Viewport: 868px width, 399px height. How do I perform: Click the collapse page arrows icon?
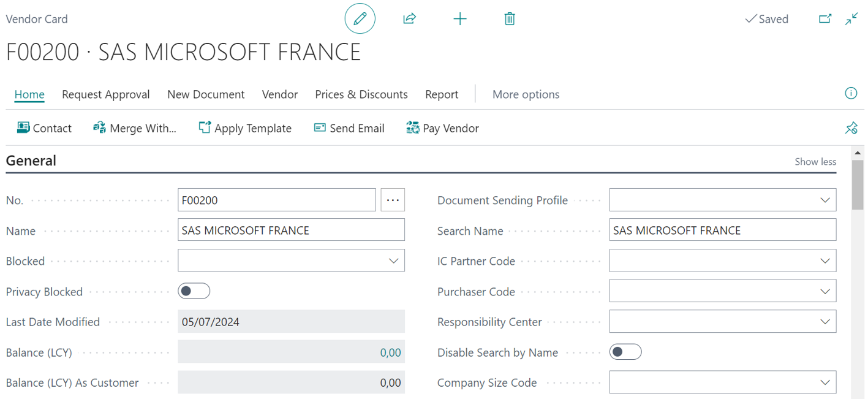click(851, 19)
